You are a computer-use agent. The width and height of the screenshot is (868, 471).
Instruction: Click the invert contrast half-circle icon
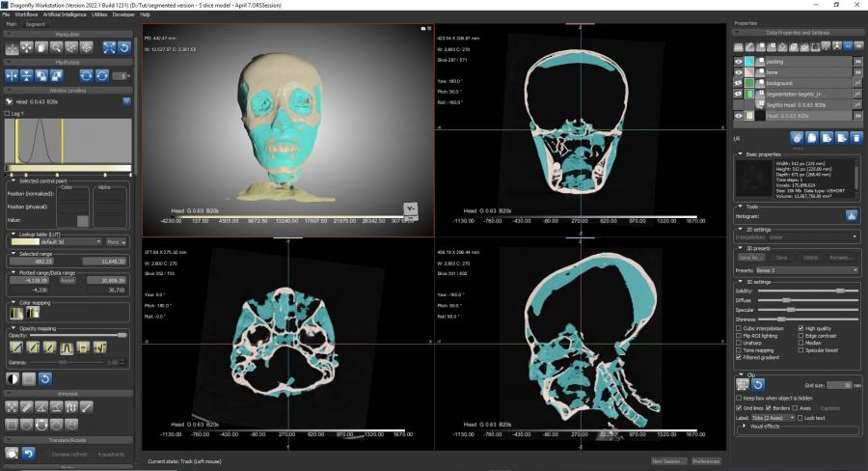coord(13,377)
